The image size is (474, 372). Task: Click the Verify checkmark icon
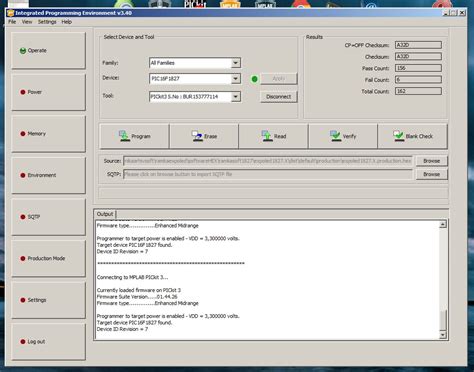[336, 136]
